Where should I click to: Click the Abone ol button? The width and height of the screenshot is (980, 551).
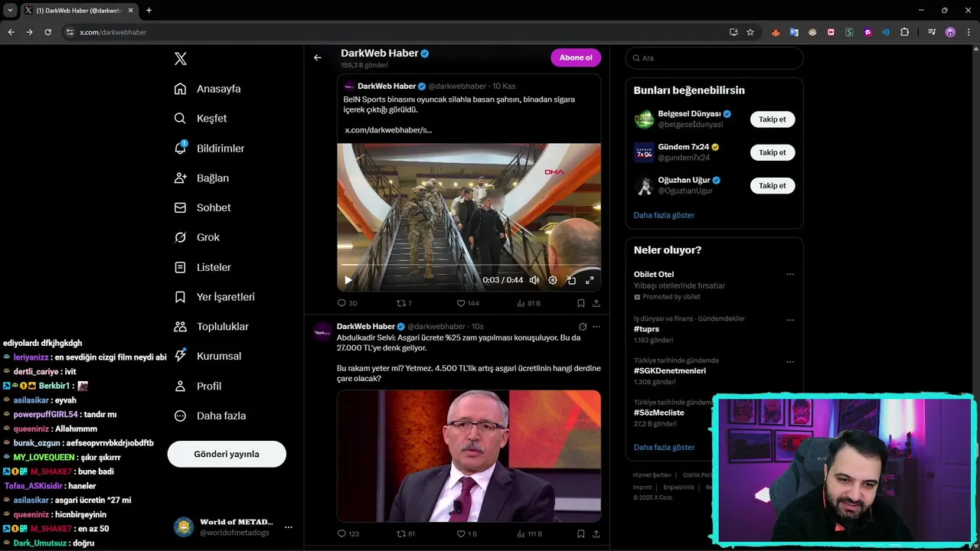click(x=576, y=57)
